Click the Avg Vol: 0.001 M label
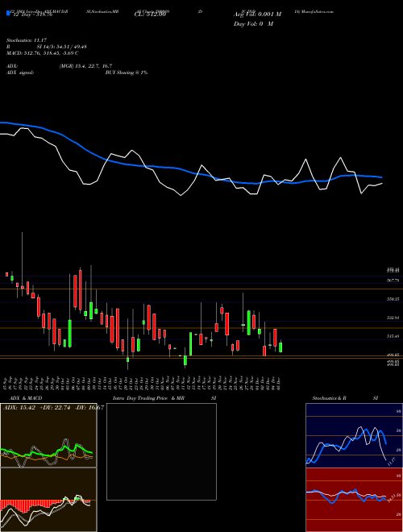This screenshot has width=403, height=532. click(x=257, y=15)
